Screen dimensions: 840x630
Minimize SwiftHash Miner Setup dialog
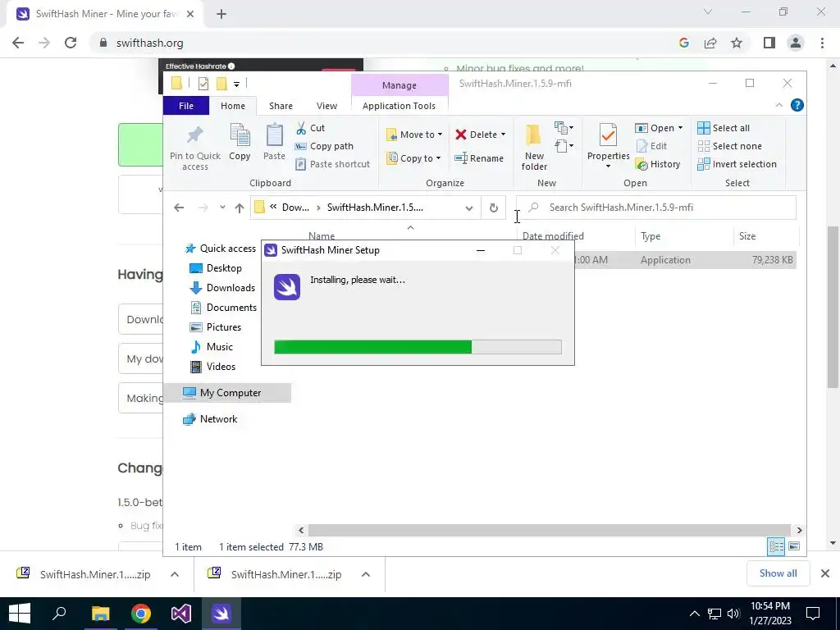481,250
